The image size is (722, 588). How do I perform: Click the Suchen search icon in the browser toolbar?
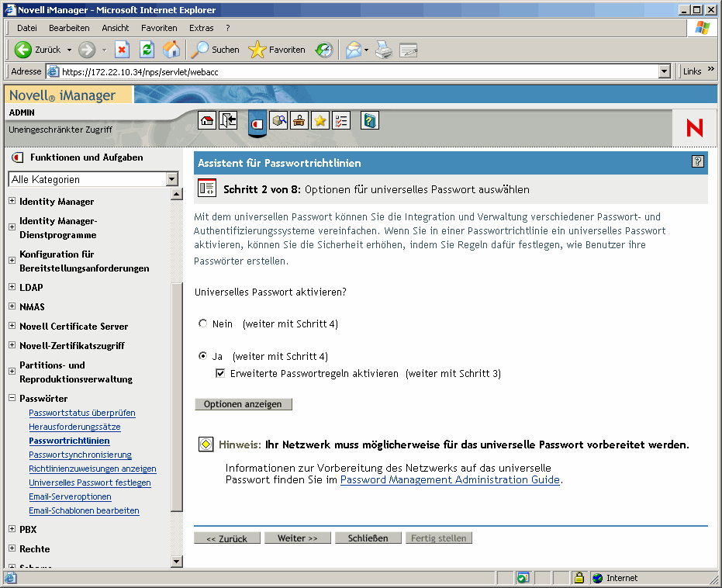(x=201, y=49)
